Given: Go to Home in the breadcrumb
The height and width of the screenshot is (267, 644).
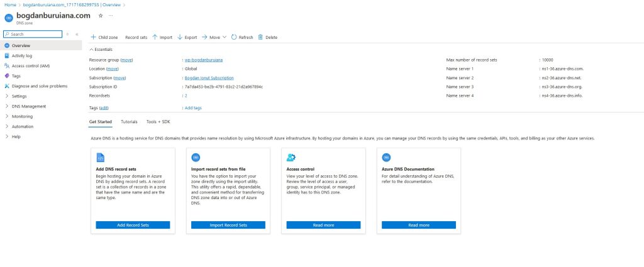Looking at the screenshot, I should click(x=10, y=5).
